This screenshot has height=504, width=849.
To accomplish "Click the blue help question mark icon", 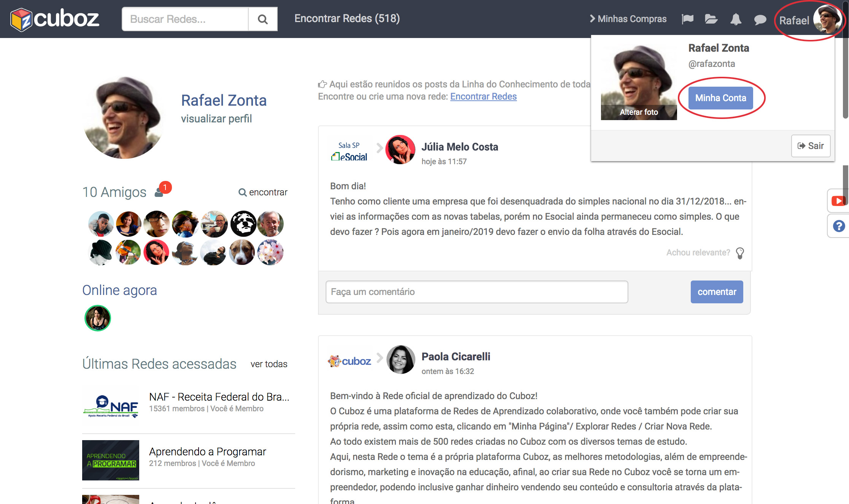I will pyautogui.click(x=838, y=226).
